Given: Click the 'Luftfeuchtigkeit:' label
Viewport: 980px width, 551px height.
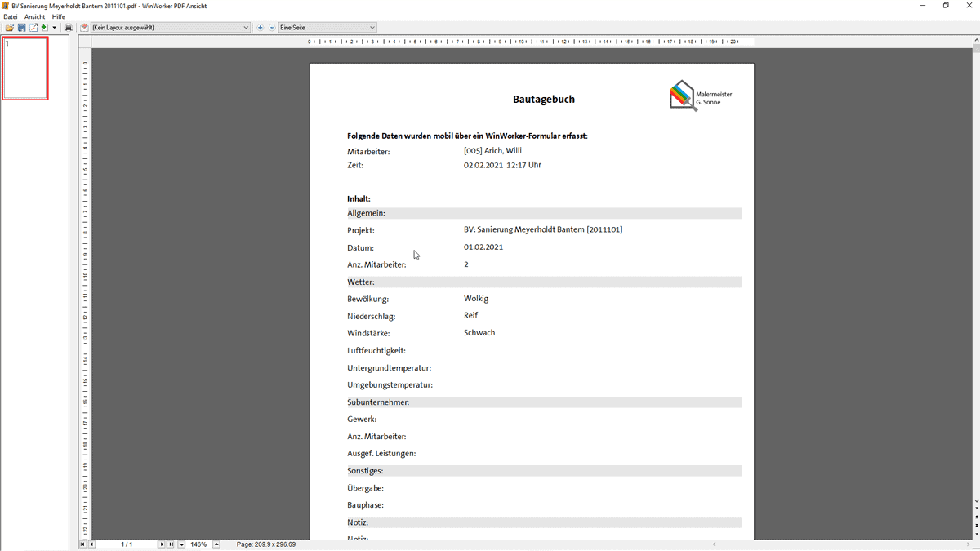Looking at the screenshot, I should (376, 351).
